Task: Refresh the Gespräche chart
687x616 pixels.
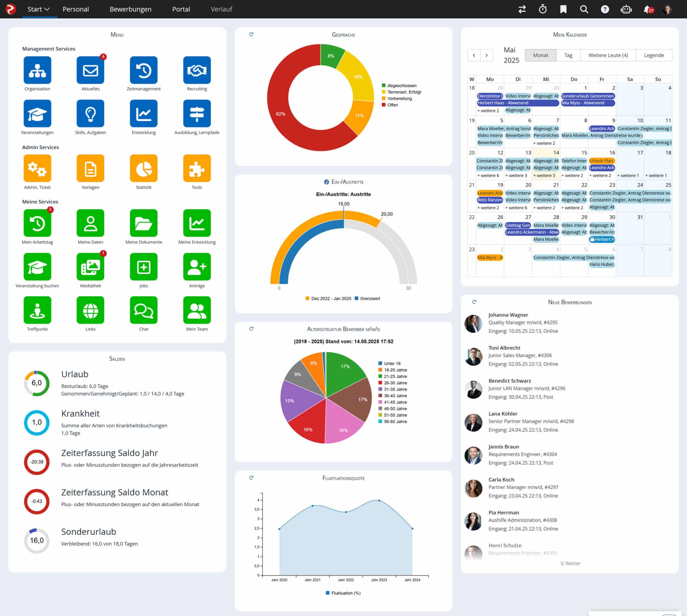Action: (x=251, y=34)
